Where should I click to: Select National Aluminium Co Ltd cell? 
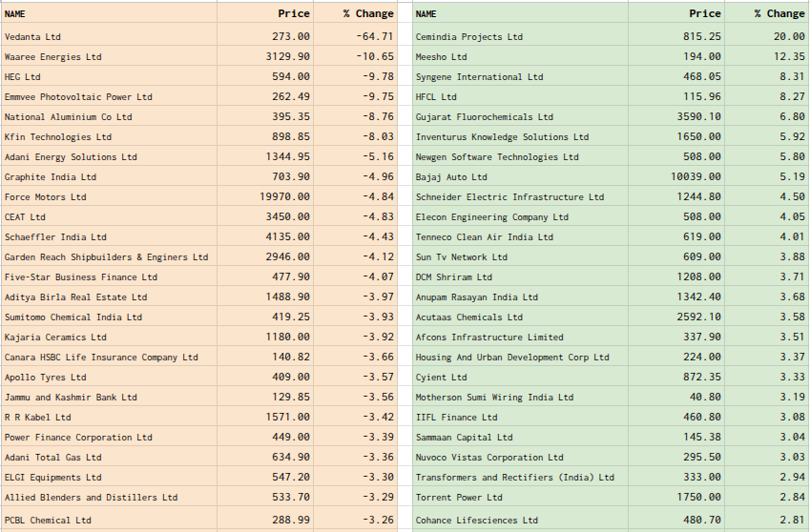point(109,116)
